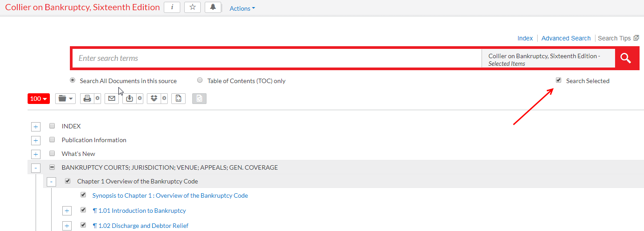Focus the Enter search terms field
This screenshot has width=644, height=231.
[277, 58]
